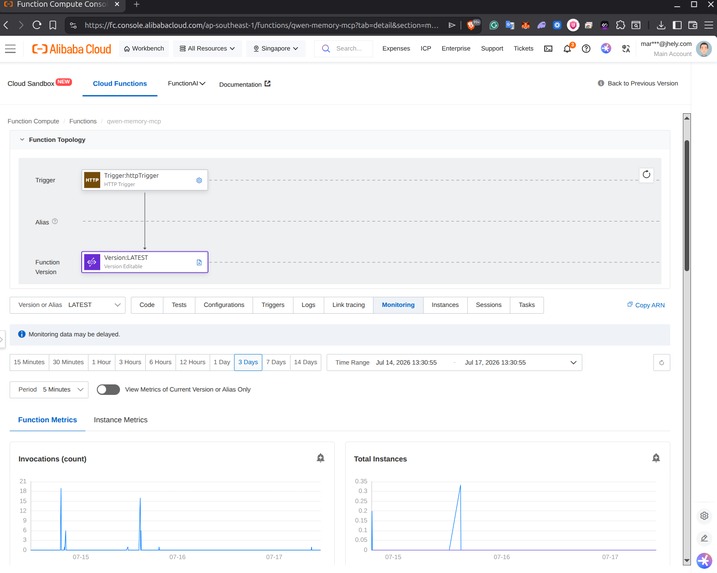This screenshot has height=573, width=717.
Task: Open the floating AI assistant bubble
Action: click(704, 560)
